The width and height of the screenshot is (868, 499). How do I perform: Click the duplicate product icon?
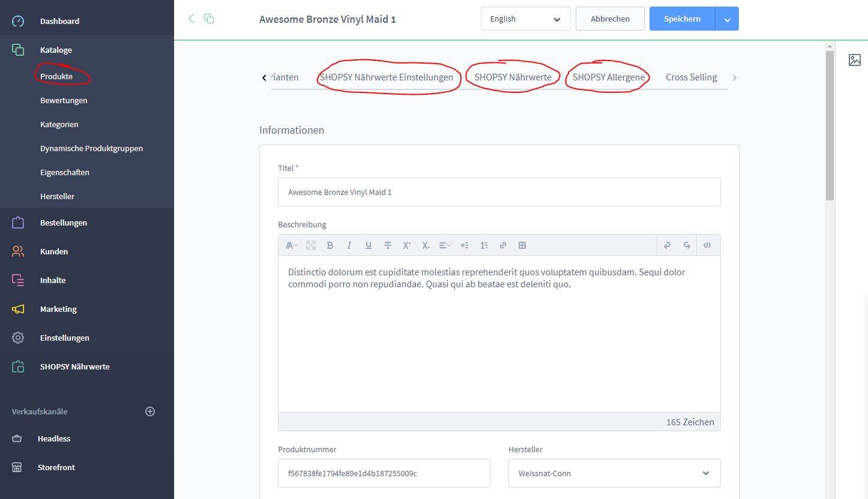(209, 19)
